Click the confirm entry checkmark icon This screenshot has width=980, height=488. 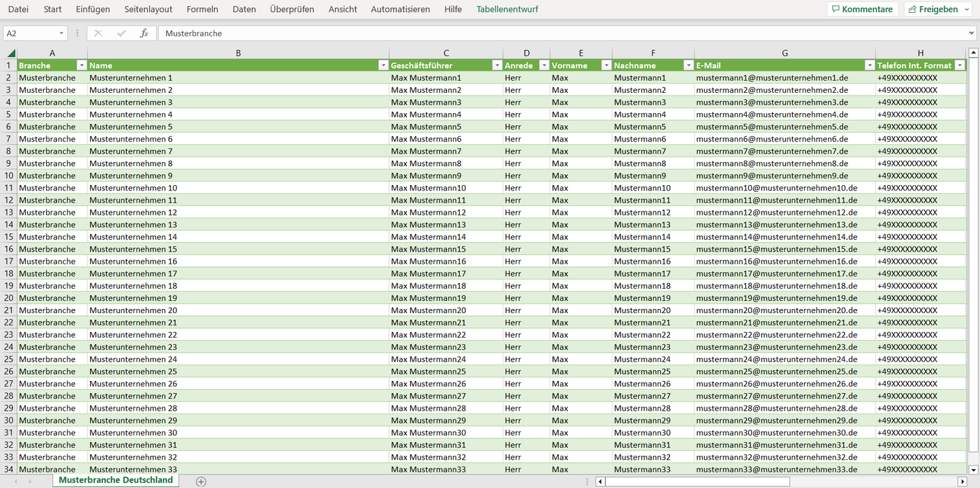pyautogui.click(x=121, y=33)
